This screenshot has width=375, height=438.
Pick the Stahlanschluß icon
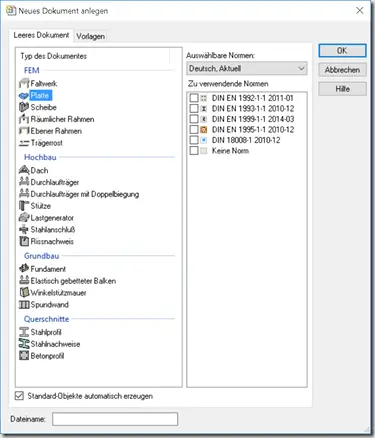(24, 230)
